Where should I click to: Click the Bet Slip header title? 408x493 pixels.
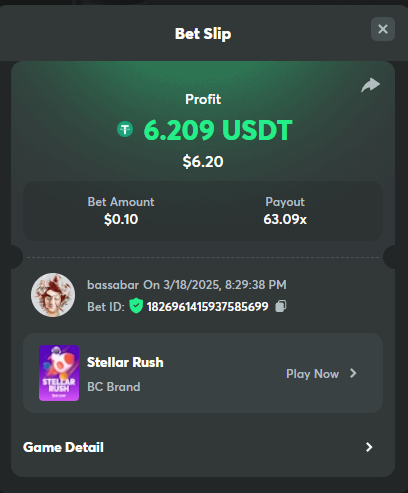[203, 34]
